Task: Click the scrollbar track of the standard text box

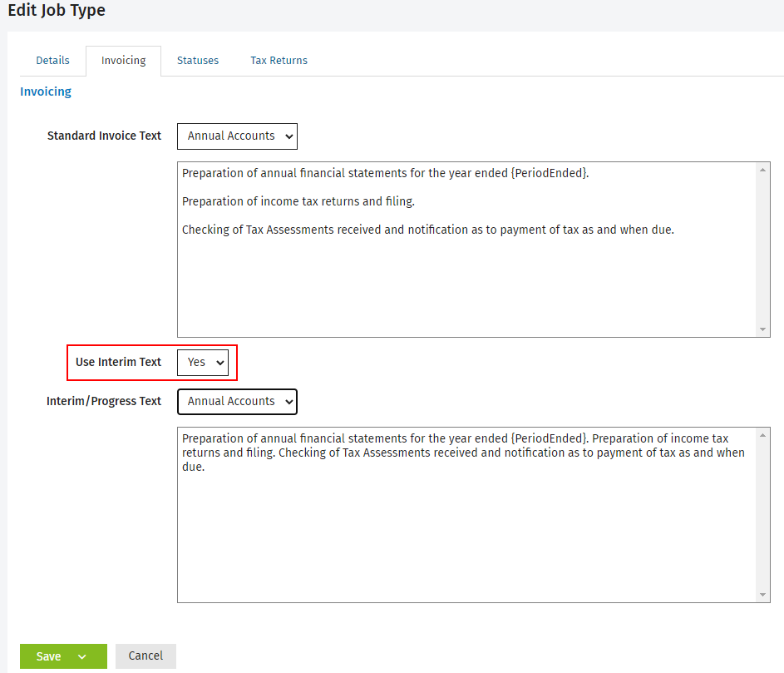Action: (x=763, y=250)
